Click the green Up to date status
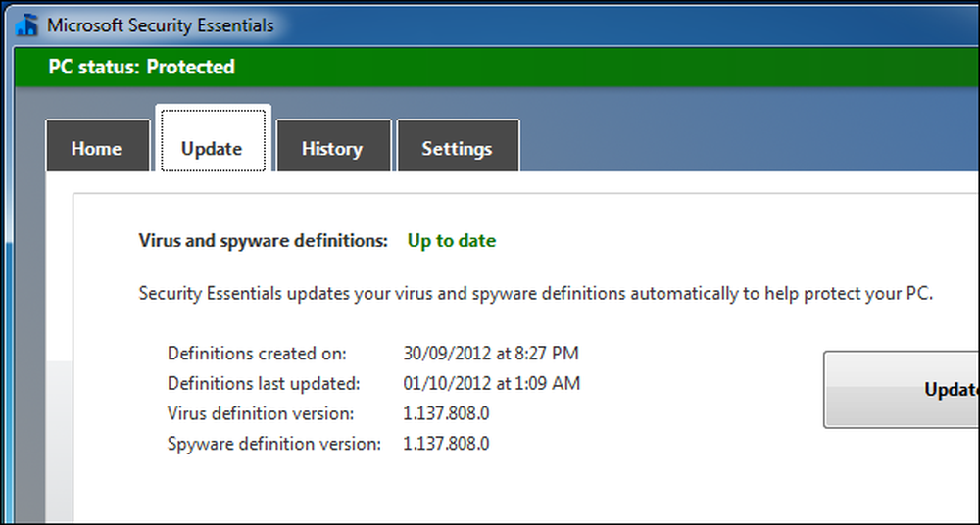This screenshot has height=525, width=980. [x=452, y=241]
